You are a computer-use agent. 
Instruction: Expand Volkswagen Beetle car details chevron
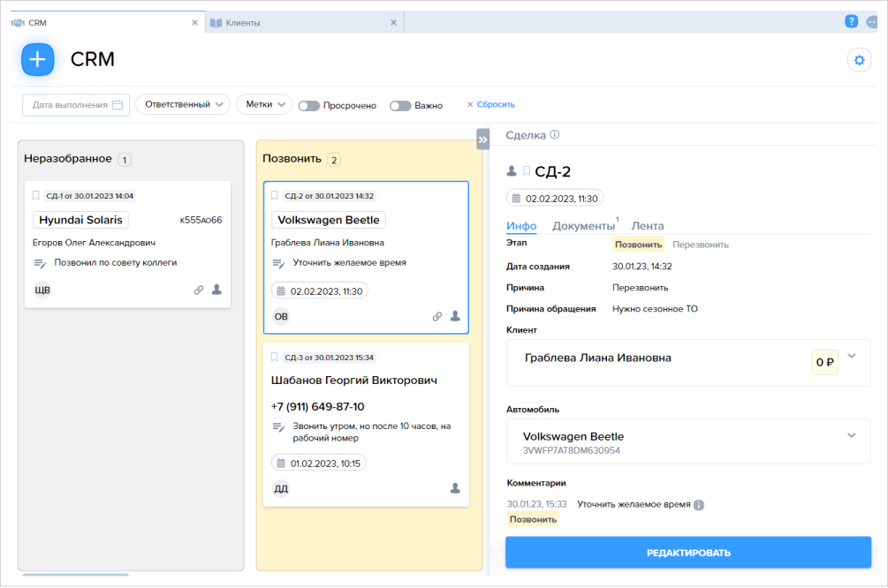tap(851, 435)
